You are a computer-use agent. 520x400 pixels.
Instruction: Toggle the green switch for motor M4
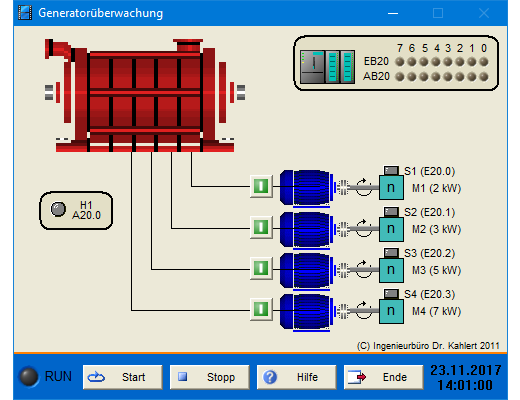pyautogui.click(x=261, y=309)
